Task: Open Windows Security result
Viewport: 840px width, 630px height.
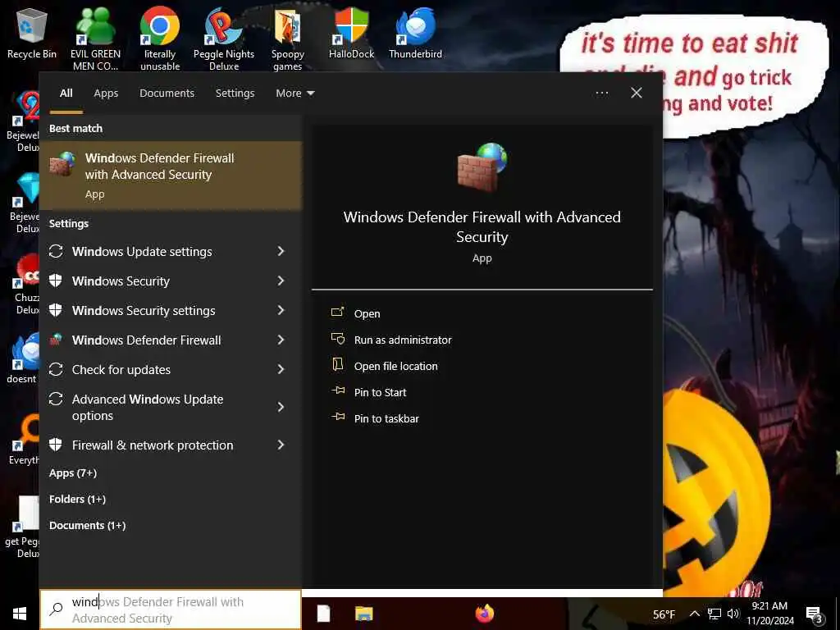Action: 121,281
